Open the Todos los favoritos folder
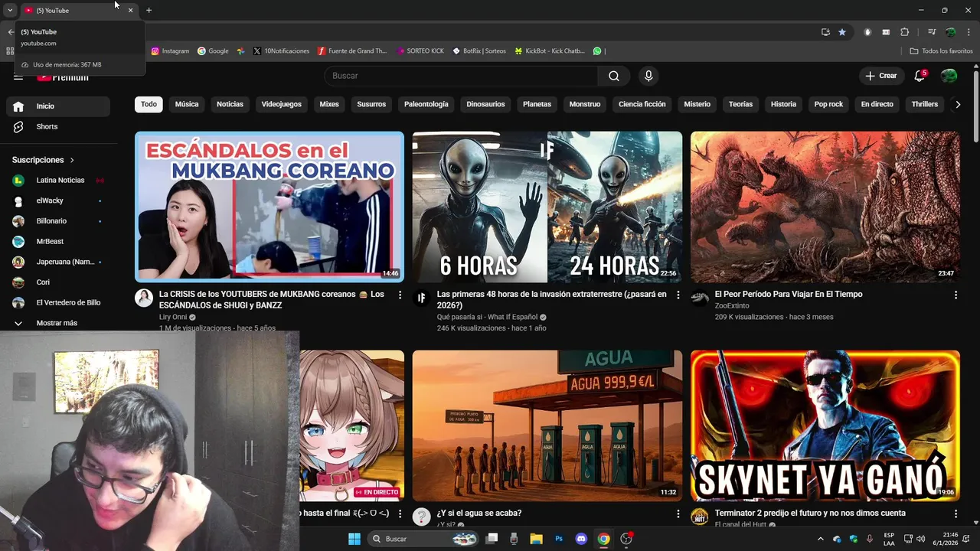The image size is (980, 551). (941, 51)
